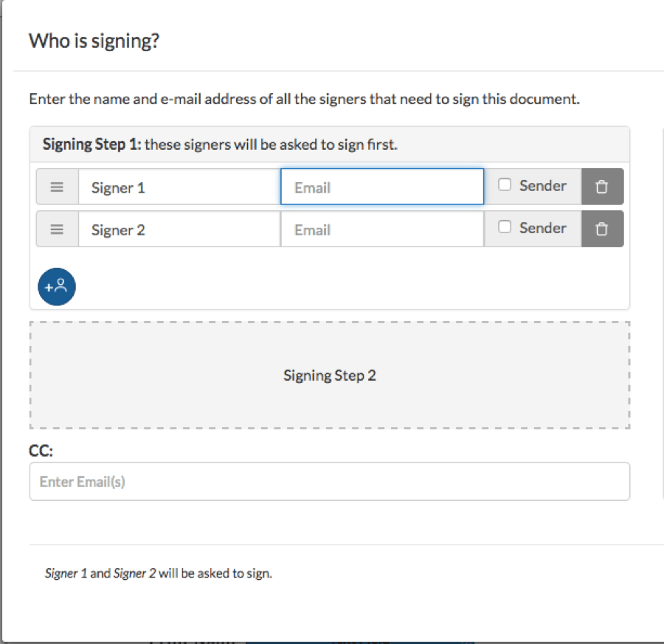Focus the Email field for Signer 1
This screenshot has height=644, width=664.
tap(381, 187)
